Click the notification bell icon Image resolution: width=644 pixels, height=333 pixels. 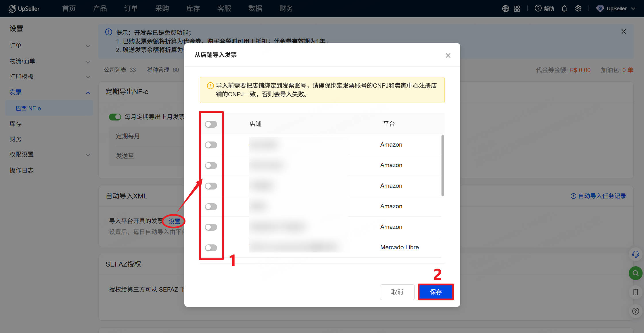(x=564, y=9)
